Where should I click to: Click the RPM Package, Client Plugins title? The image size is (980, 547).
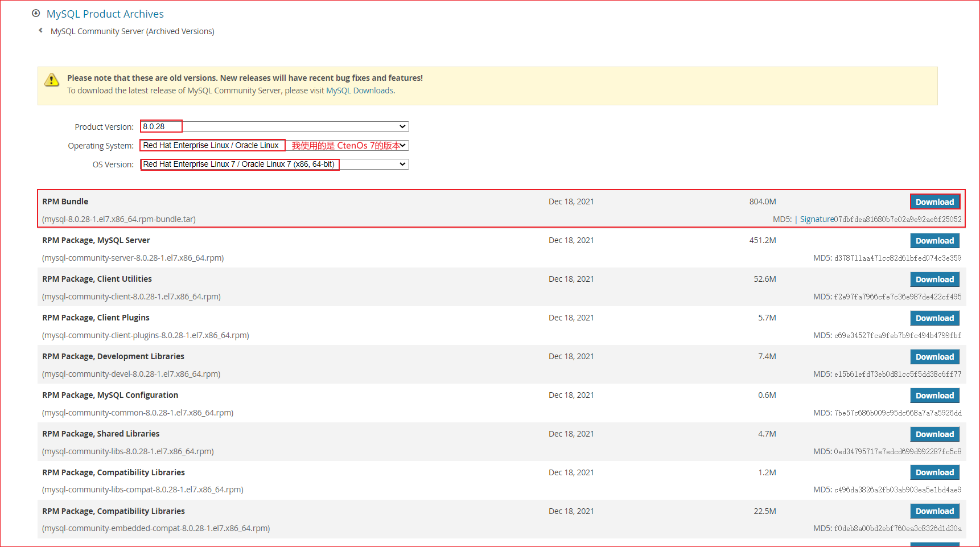[96, 318]
